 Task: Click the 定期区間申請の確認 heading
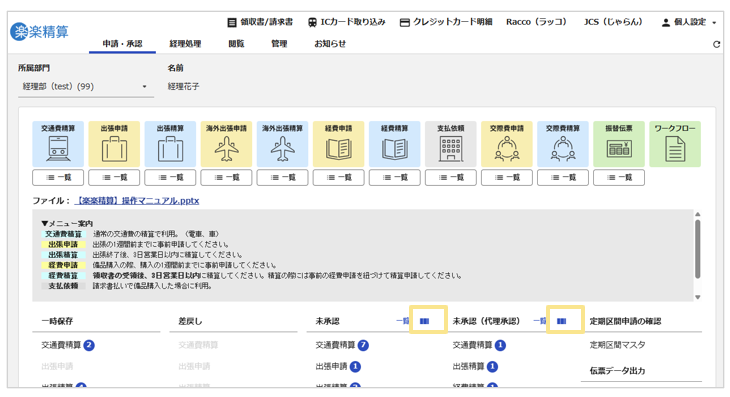click(x=625, y=321)
